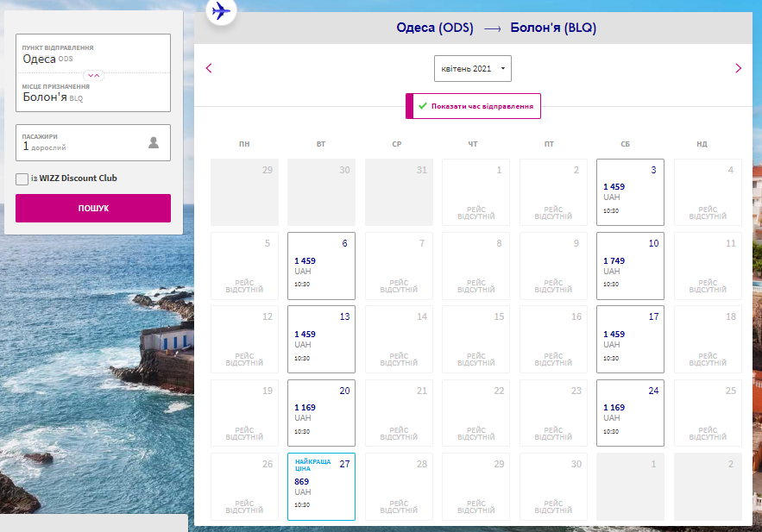Pick the April 20 flight for 1 169 UAH
This screenshot has height=532, width=762.
click(321, 413)
